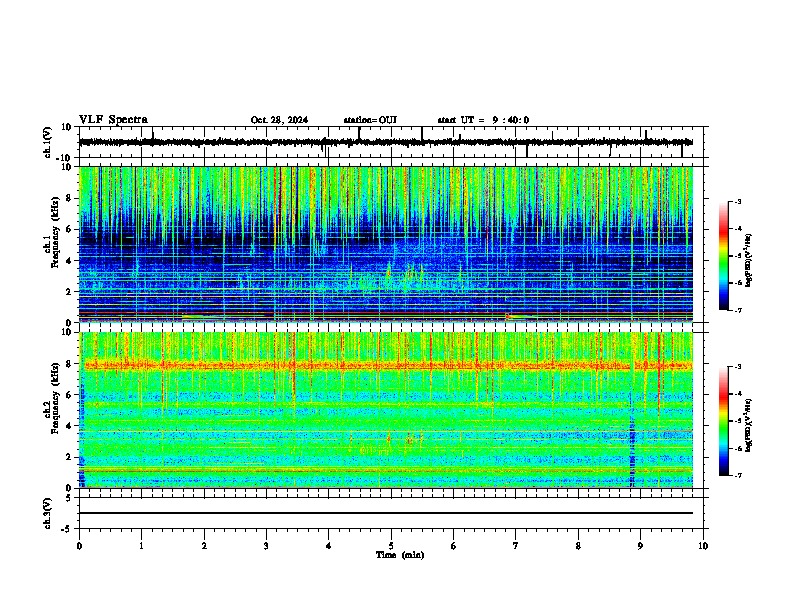Click the date 'Oct. 28, 2024'
Image resolution: width=792 pixels, height=612 pixels.
click(279, 120)
